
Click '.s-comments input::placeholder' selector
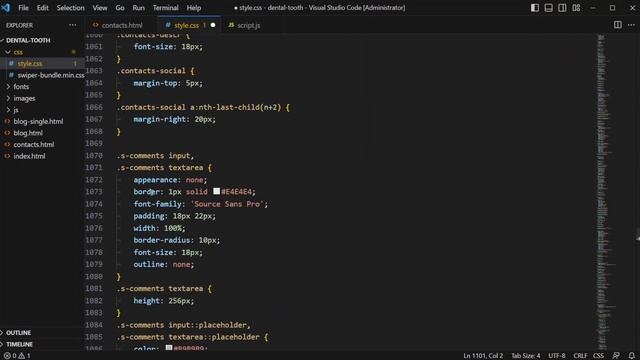tap(182, 325)
